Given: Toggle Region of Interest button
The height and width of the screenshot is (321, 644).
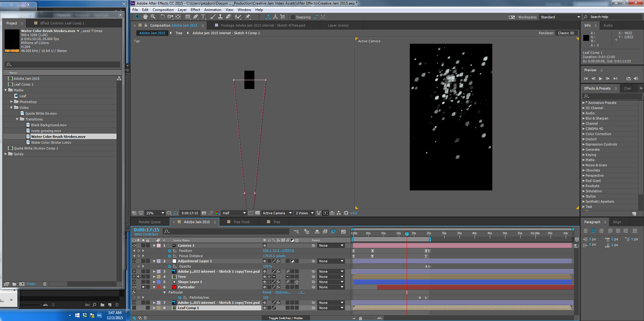Looking at the screenshot, I should [251, 213].
